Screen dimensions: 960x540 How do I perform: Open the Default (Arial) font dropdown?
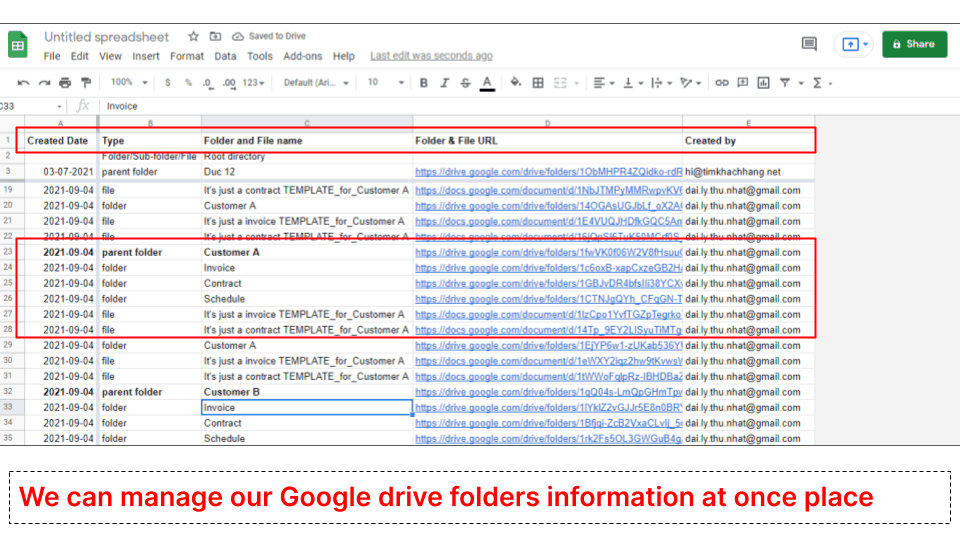[316, 83]
